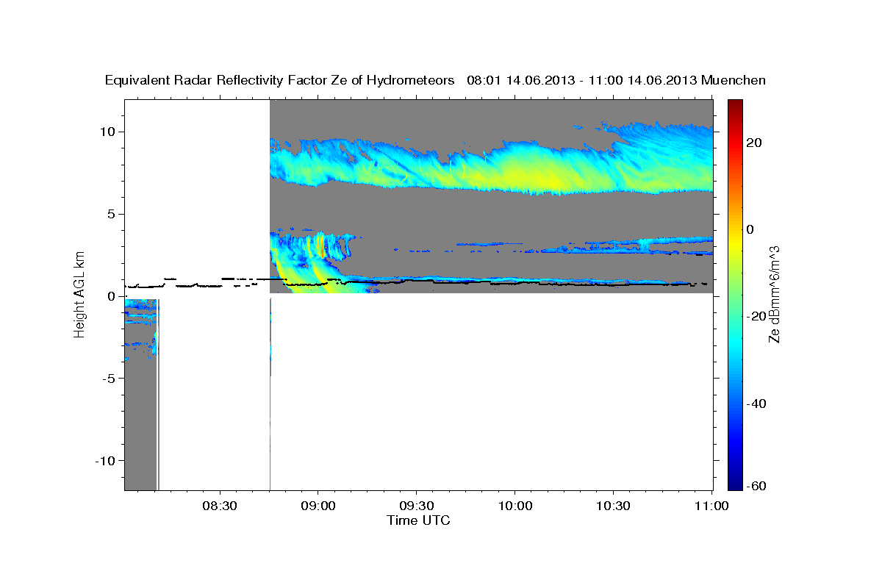The width and height of the screenshot is (882, 588).
Task: Click the 'Height AGL km' axis label
Action: (80, 294)
